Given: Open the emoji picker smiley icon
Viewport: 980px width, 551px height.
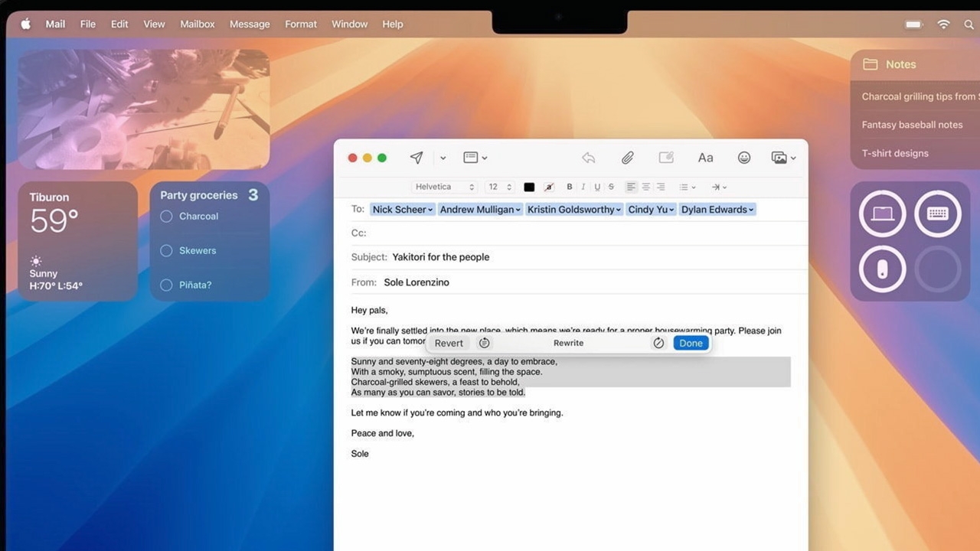Looking at the screenshot, I should pyautogui.click(x=743, y=158).
